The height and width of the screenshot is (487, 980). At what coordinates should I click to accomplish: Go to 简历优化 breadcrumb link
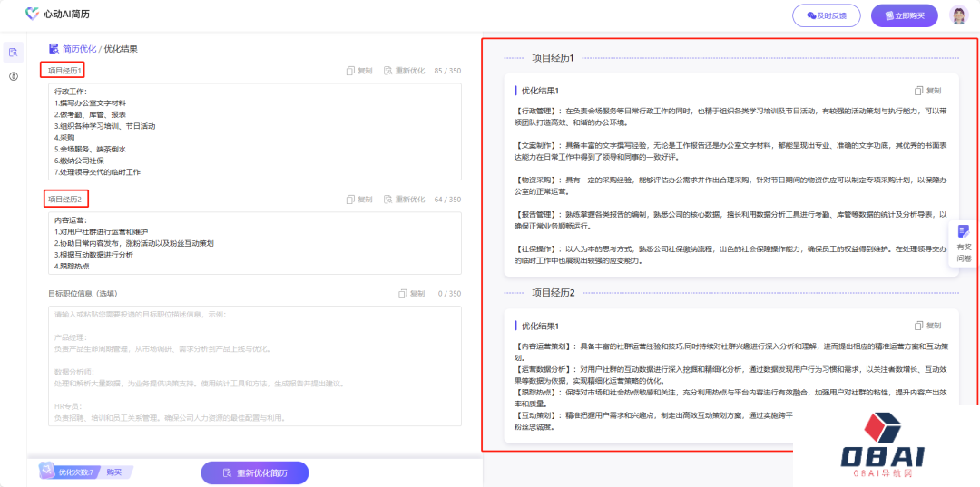pos(79,49)
